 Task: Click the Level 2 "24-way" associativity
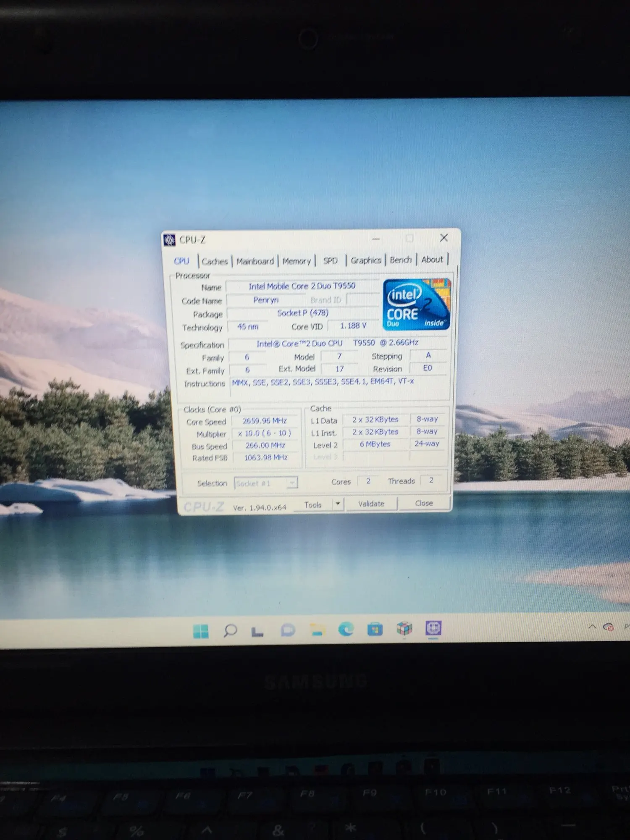[x=427, y=444]
